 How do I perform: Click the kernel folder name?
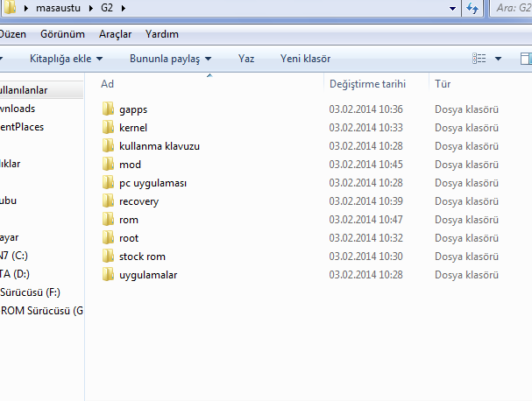click(133, 128)
